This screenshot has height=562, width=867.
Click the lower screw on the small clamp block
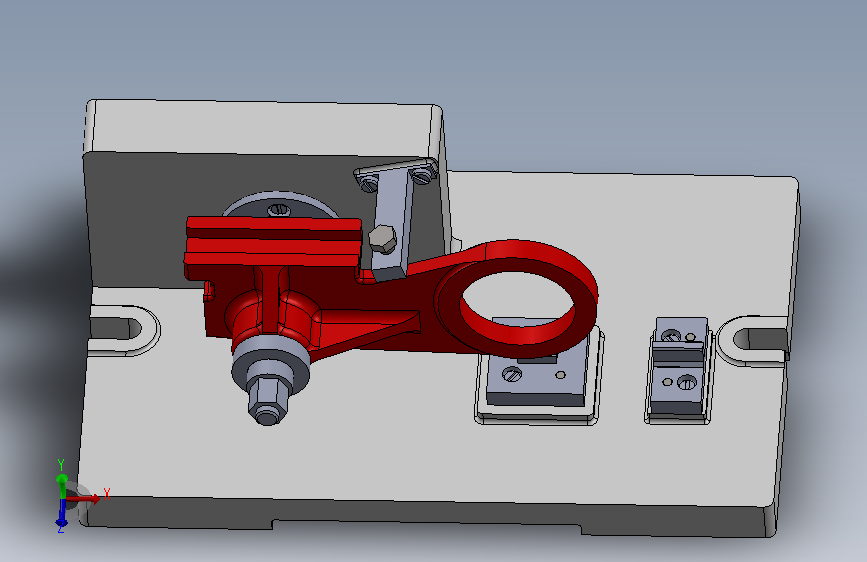687,382
